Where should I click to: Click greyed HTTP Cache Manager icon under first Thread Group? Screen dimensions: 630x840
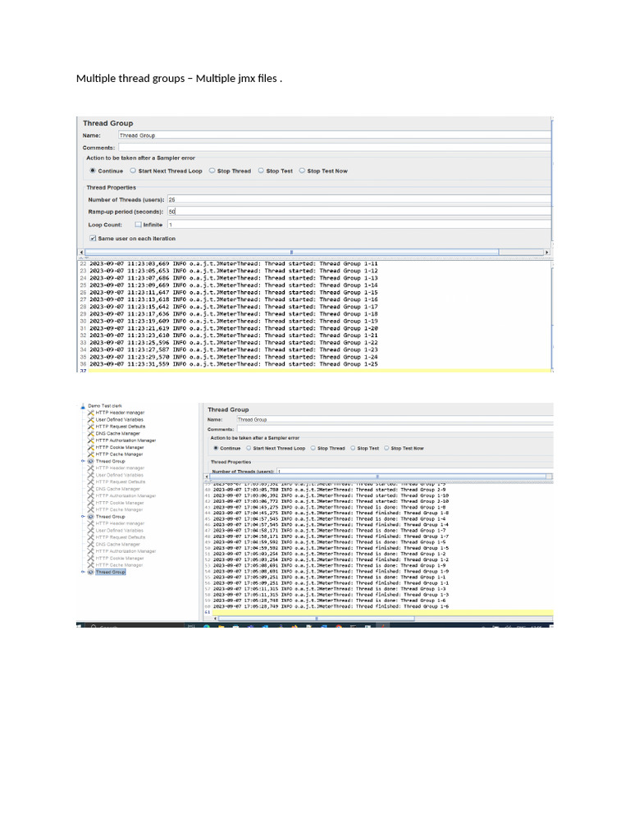[90, 510]
